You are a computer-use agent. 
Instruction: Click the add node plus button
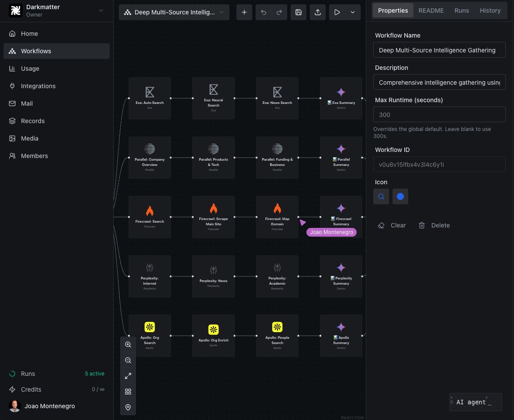[244, 12]
